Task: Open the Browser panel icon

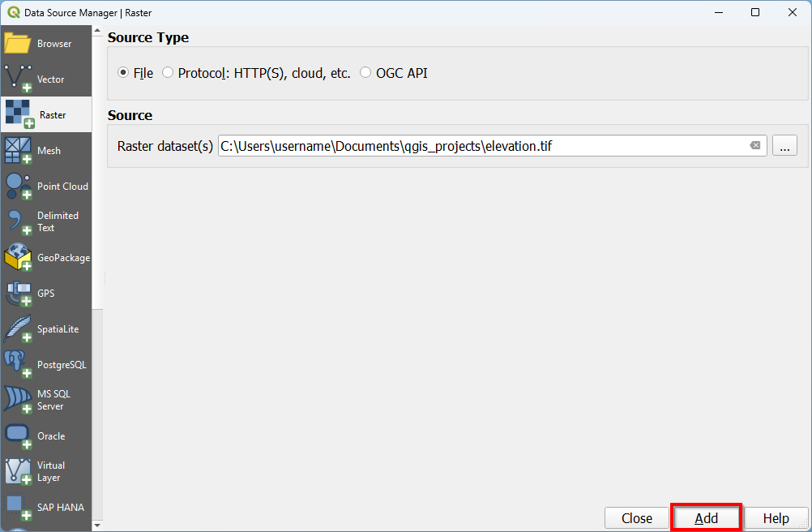Action: click(x=18, y=44)
